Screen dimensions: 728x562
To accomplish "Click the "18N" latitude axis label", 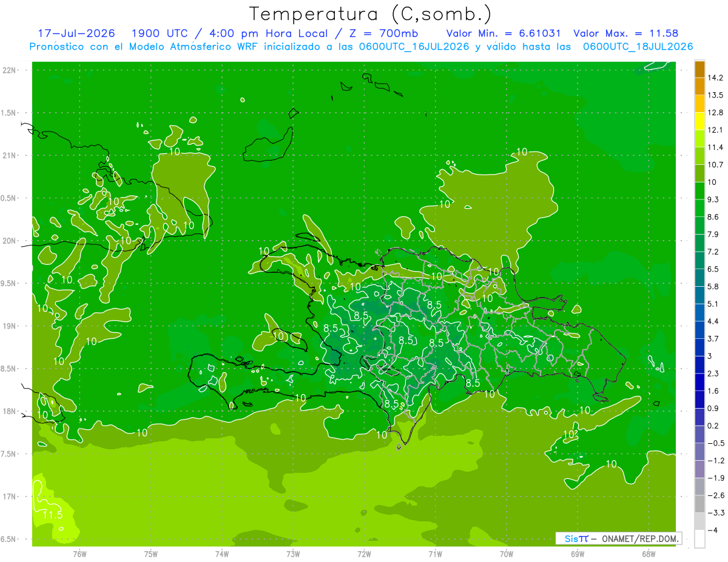I will [x=10, y=411].
